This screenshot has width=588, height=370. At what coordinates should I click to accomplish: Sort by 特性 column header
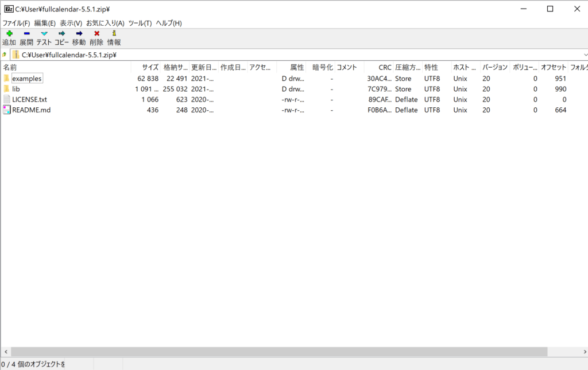[x=437, y=68]
